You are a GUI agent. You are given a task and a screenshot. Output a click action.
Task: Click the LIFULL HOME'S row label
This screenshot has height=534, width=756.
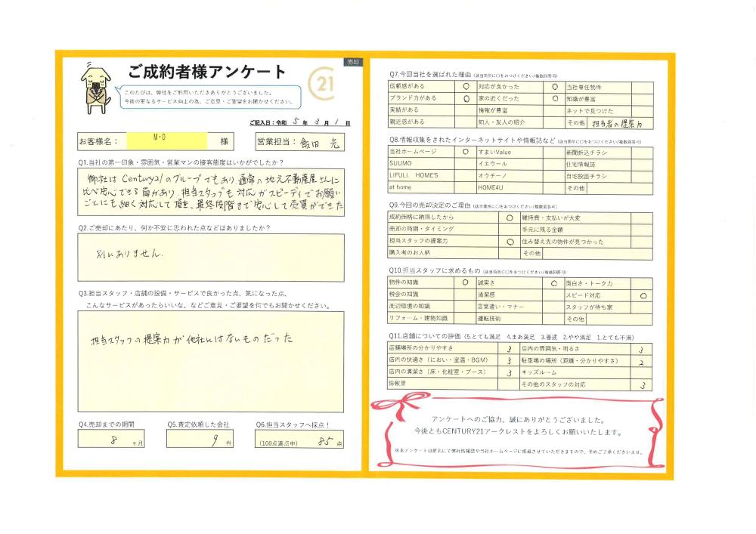(x=421, y=175)
